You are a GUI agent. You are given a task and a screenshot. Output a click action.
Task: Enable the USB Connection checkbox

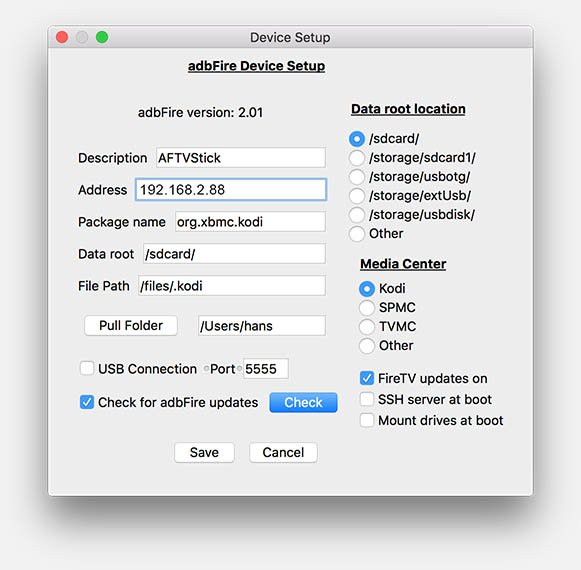(87, 369)
